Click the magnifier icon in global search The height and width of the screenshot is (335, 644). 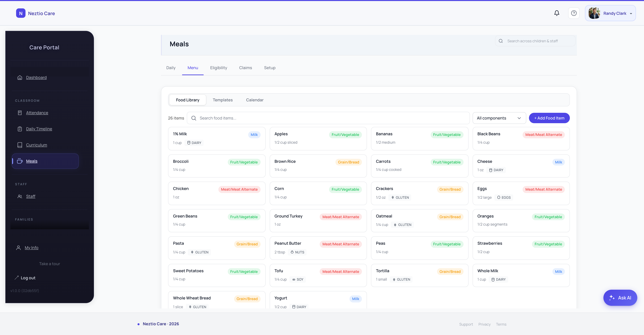(501, 41)
